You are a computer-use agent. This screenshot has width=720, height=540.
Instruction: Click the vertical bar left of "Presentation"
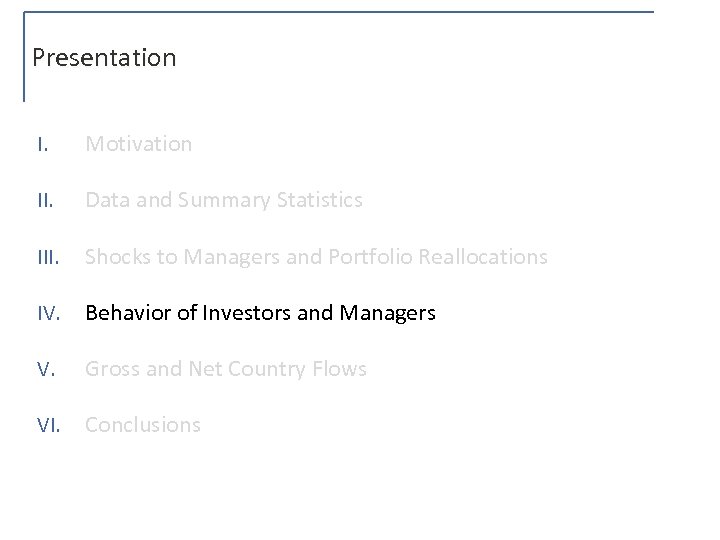24,57
